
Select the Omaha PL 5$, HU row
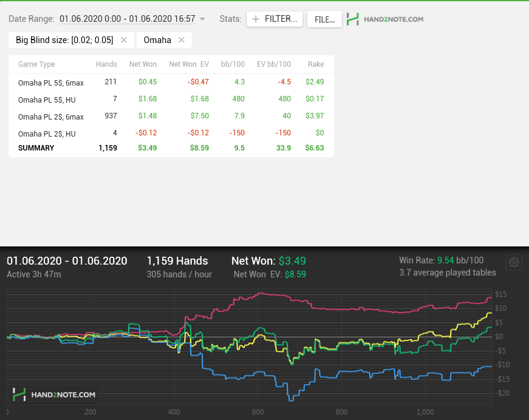click(x=171, y=99)
